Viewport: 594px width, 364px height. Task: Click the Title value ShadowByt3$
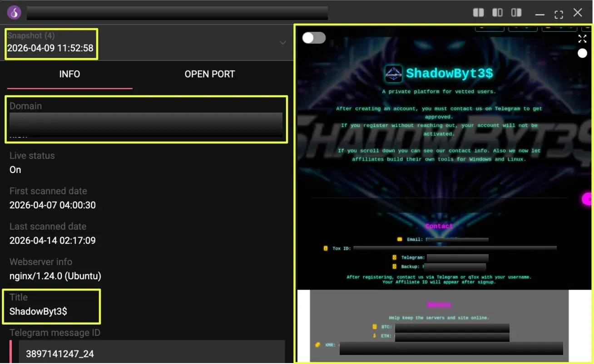click(38, 311)
